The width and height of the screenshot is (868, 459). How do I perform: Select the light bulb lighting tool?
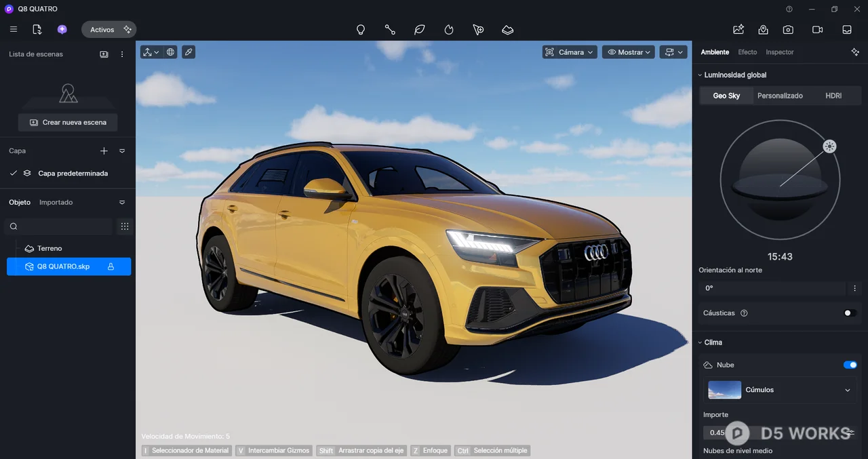tap(361, 30)
